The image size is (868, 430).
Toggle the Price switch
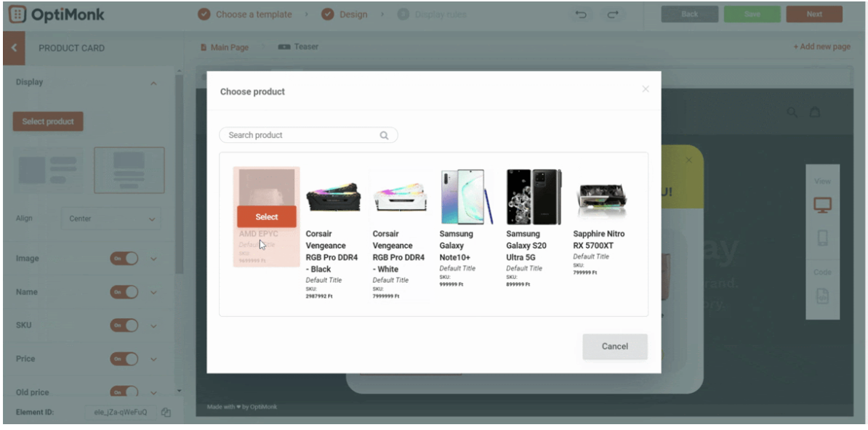click(x=124, y=359)
